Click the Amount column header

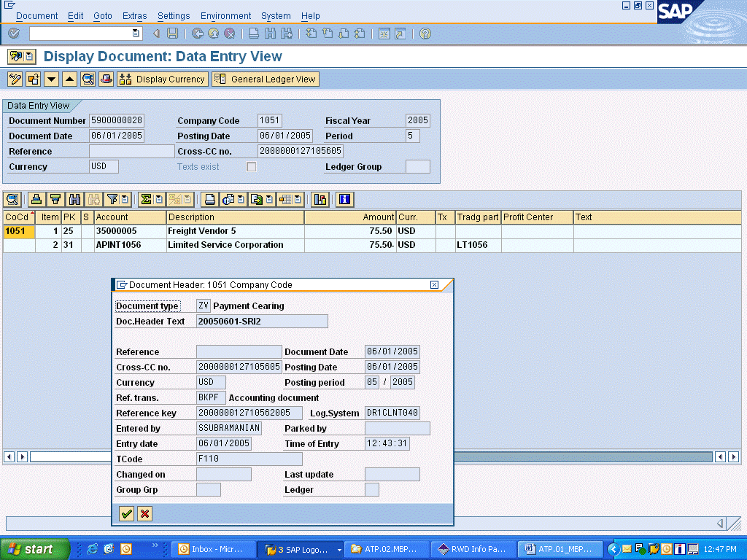(x=349, y=217)
